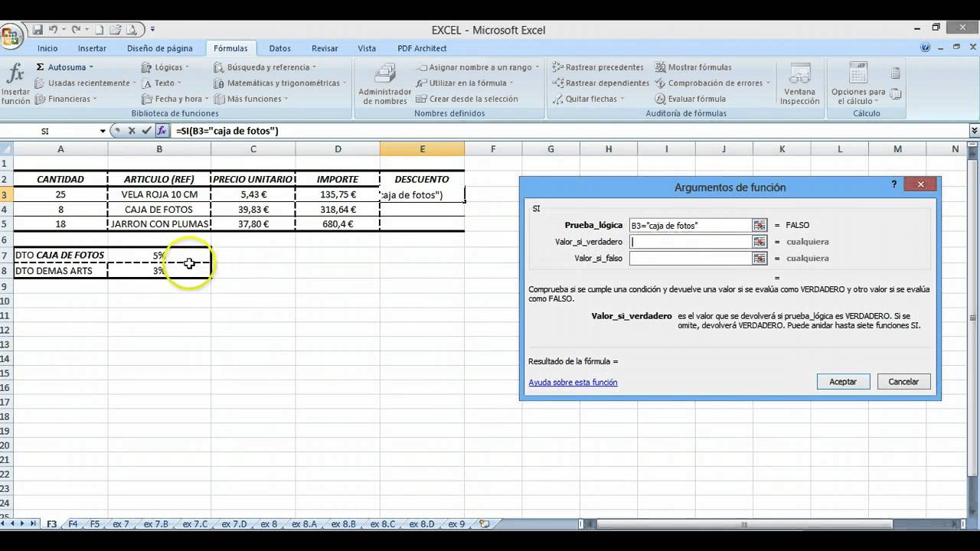Click fx button in formula bar

tap(162, 131)
